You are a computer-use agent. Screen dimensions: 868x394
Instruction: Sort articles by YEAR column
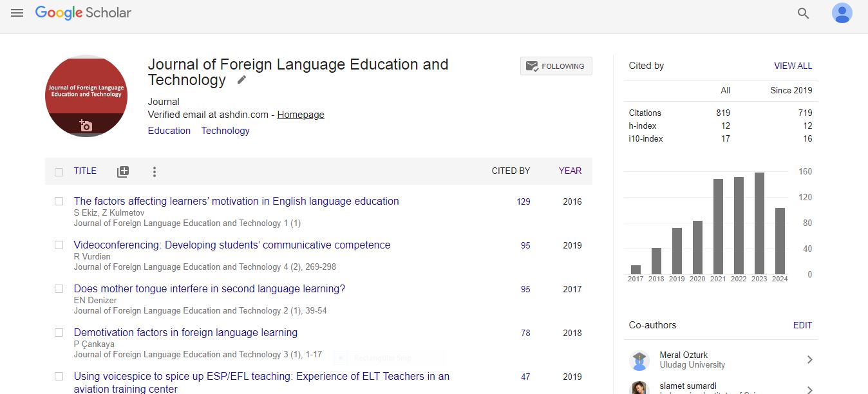point(570,171)
